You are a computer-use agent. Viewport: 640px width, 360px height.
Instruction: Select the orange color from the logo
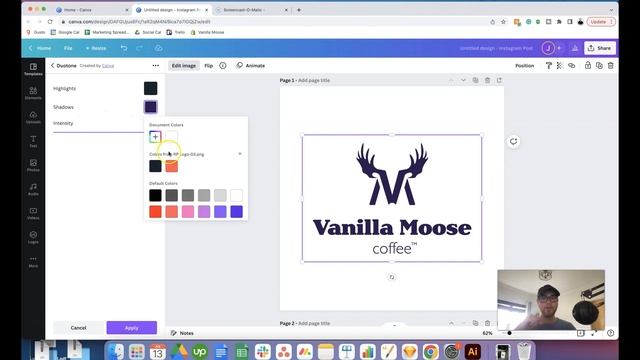171,166
